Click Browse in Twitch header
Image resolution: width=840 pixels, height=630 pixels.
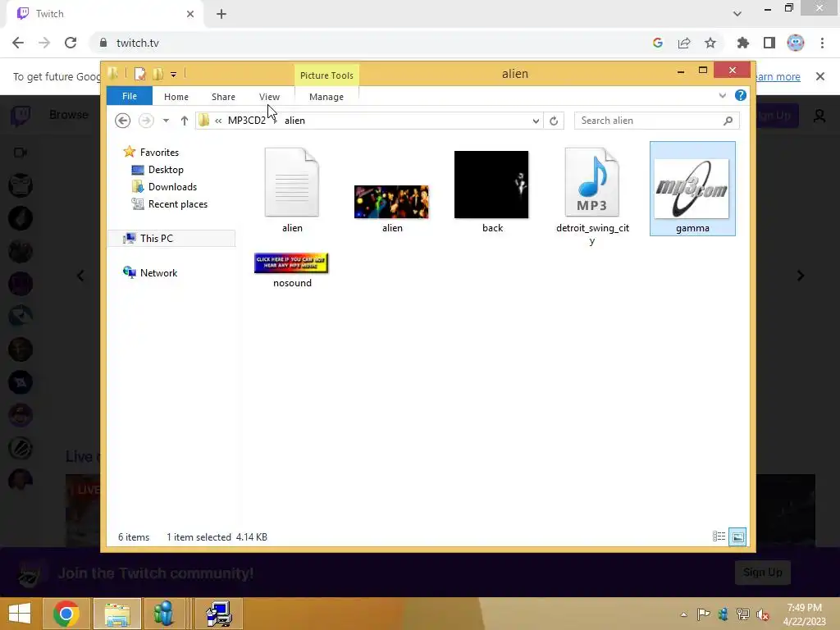(69, 115)
